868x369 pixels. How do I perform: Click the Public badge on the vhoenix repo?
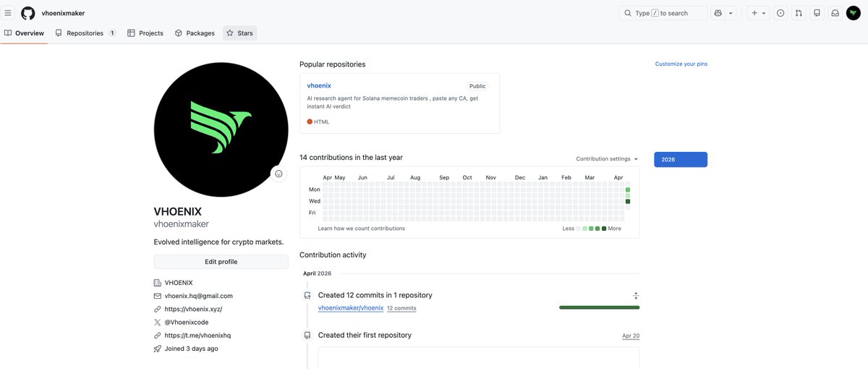(477, 86)
